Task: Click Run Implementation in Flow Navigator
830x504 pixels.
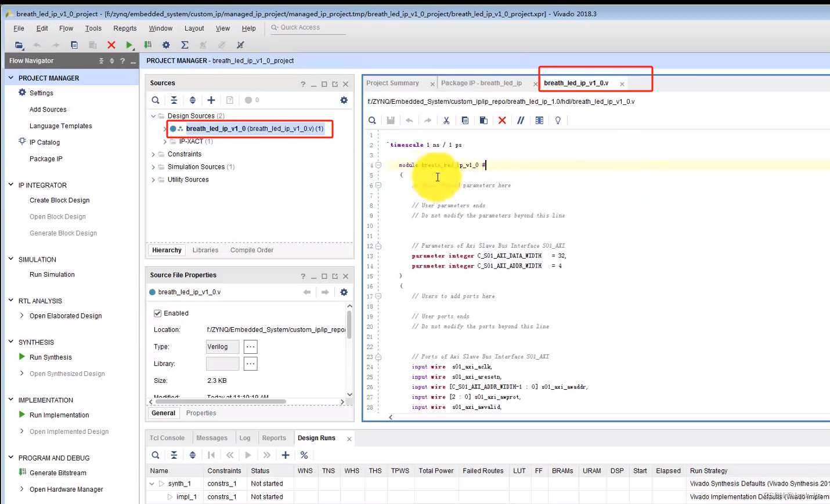Action: coord(59,415)
